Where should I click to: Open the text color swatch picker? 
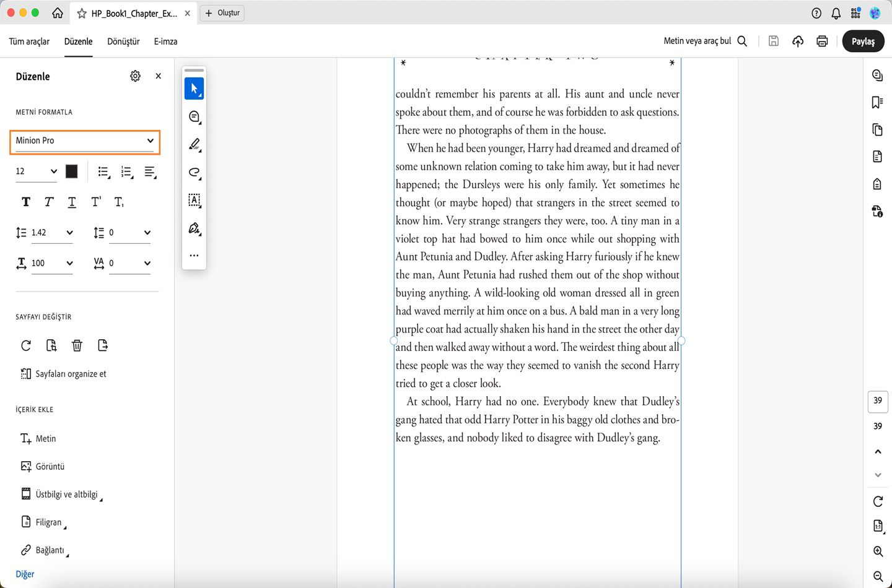click(x=71, y=171)
